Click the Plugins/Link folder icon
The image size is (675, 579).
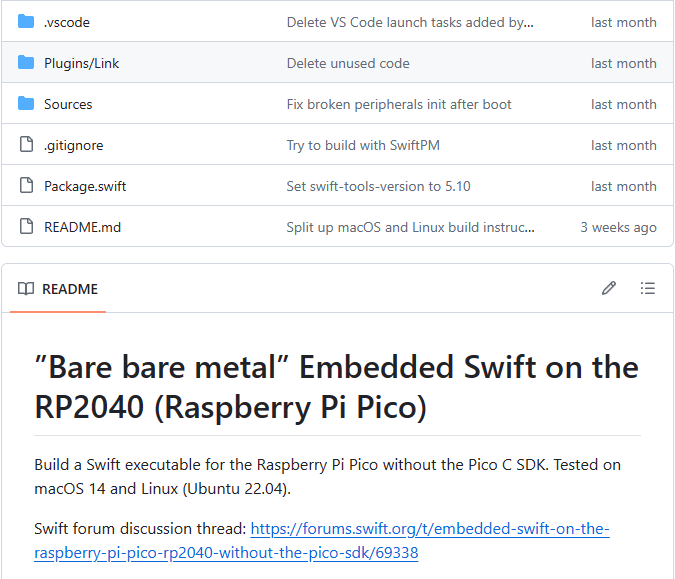[x=26, y=63]
